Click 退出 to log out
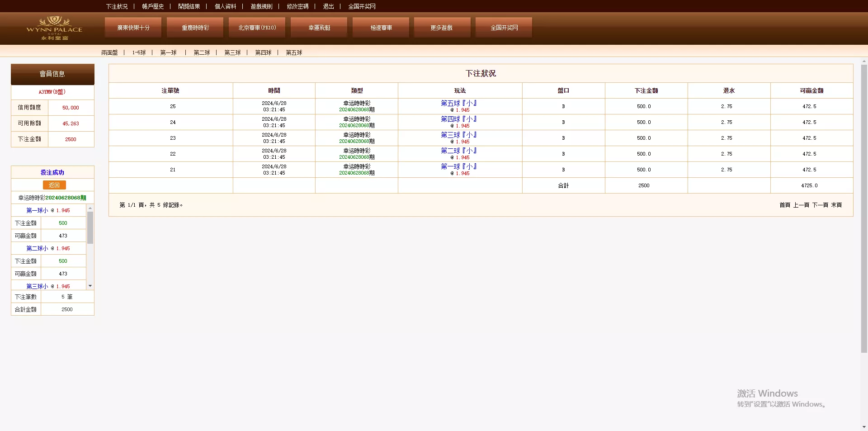The image size is (868, 431). click(328, 6)
